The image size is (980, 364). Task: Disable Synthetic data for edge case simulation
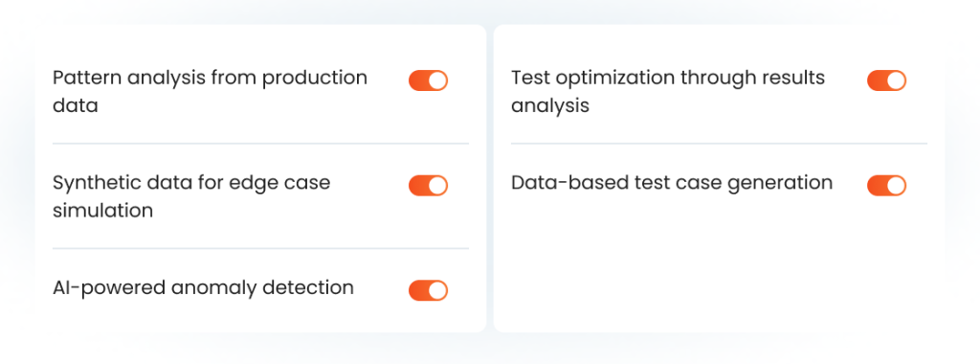[428, 186]
